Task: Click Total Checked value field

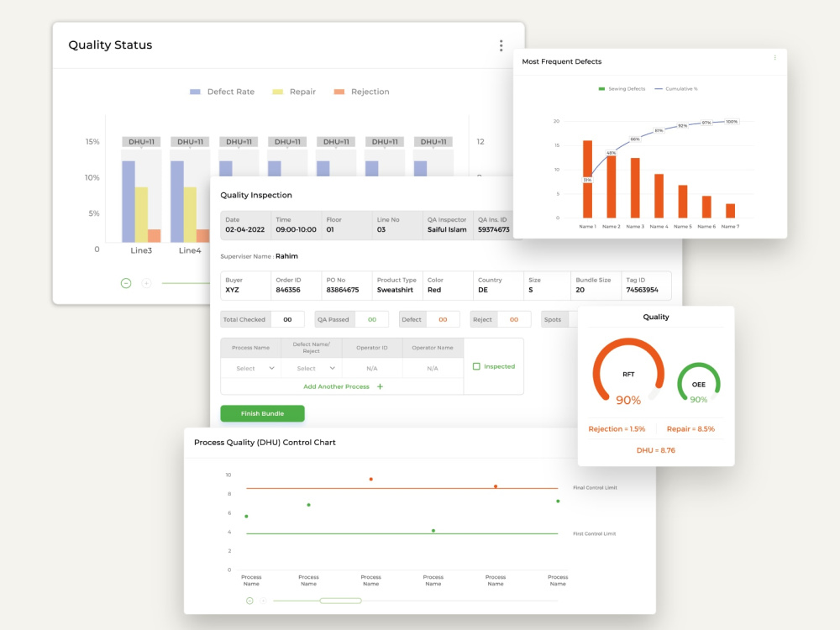Action: pyautogui.click(x=287, y=319)
